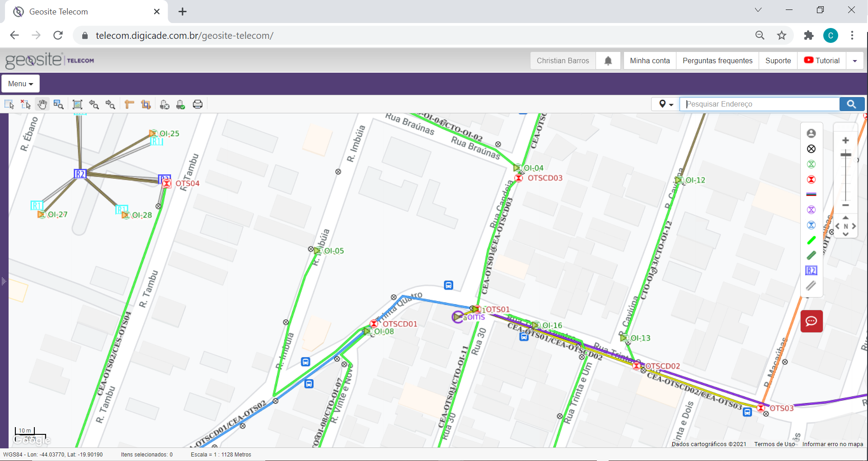
Task: Select the measure distance ruler tool
Action: coord(129,104)
